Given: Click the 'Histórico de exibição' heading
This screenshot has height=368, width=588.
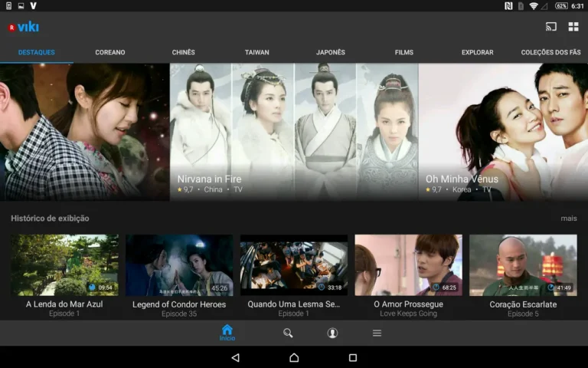Looking at the screenshot, I should pos(50,219).
